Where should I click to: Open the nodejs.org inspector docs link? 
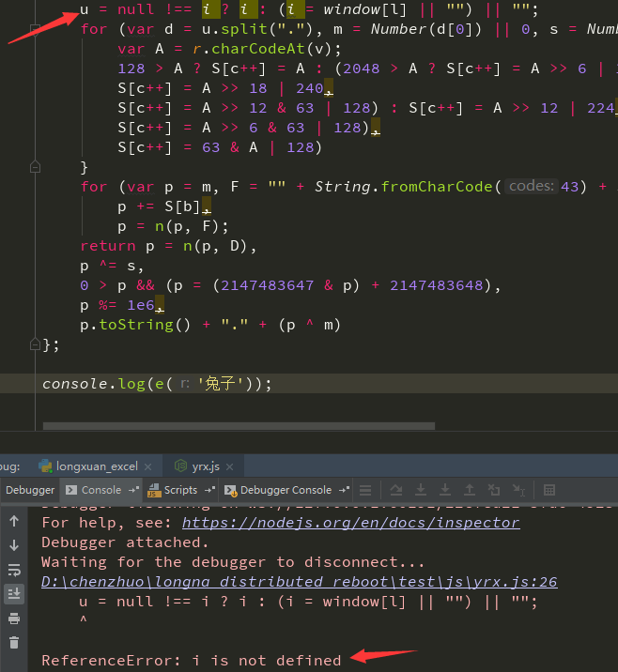(350, 522)
